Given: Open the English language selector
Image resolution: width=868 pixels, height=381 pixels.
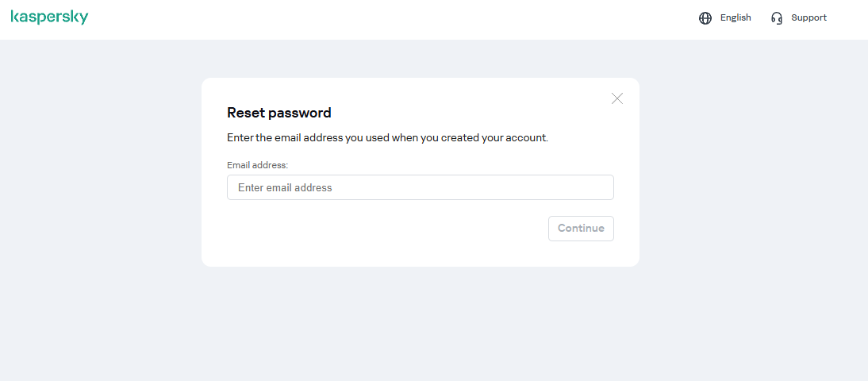Looking at the screenshot, I should coord(735,17).
